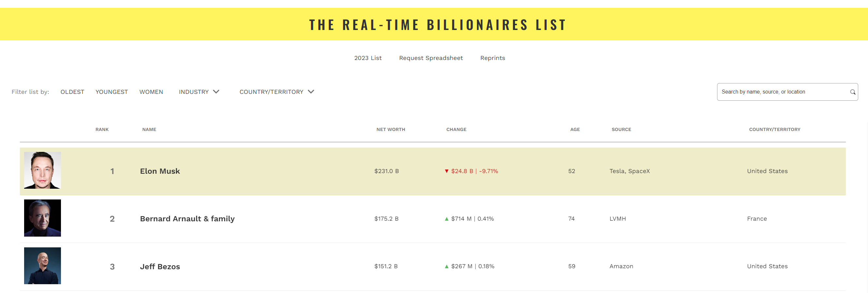Open Bernard Arnault's portrait thumbnail

(x=42, y=218)
